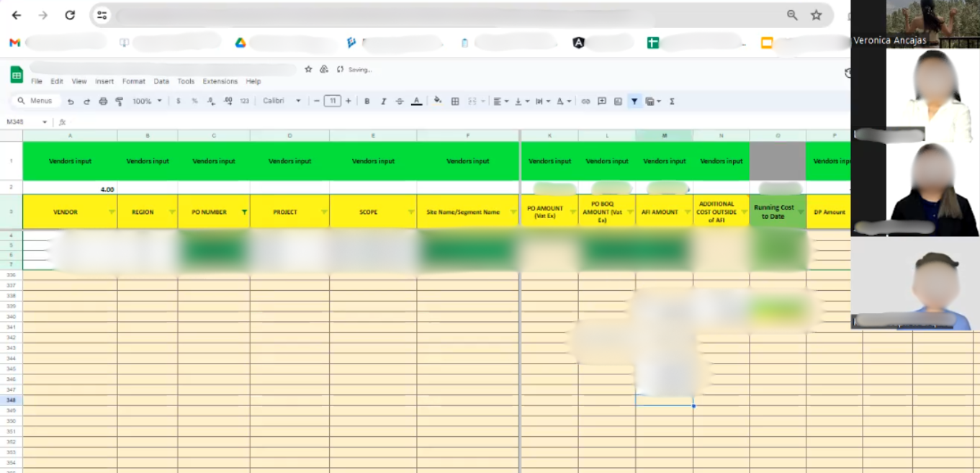Image resolution: width=980 pixels, height=473 pixels.
Task: Decrease decimal places
Action: (x=211, y=102)
